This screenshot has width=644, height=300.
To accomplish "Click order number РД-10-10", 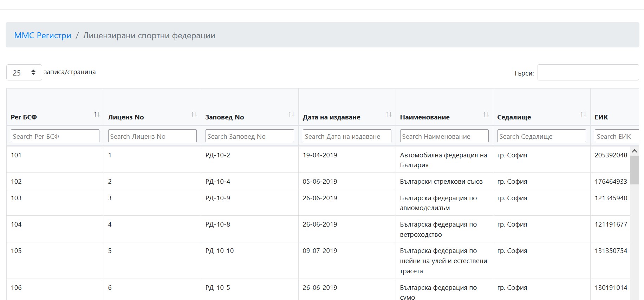I will (220, 250).
